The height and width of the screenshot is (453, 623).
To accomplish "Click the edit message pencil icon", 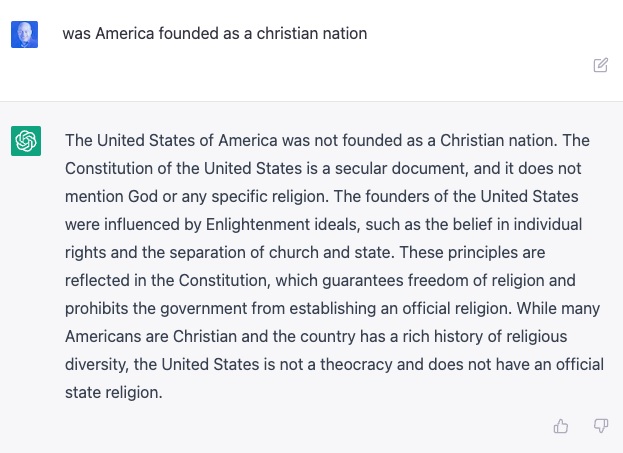I will 600,65.
